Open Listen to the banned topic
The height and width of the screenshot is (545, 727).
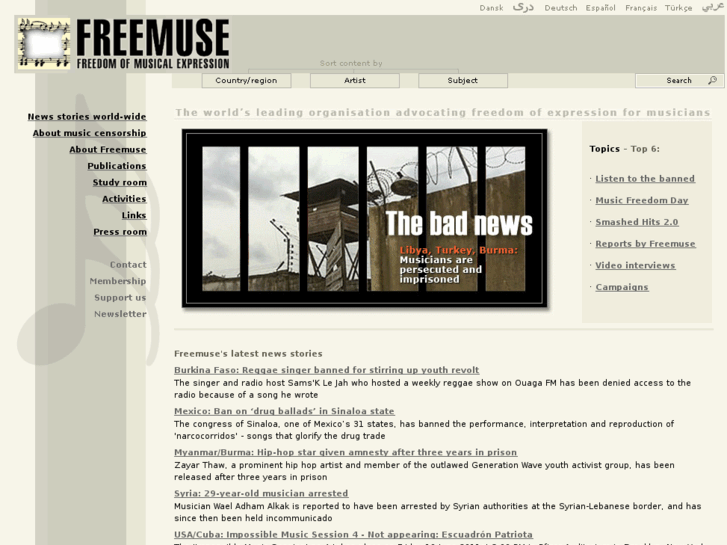coord(645,179)
